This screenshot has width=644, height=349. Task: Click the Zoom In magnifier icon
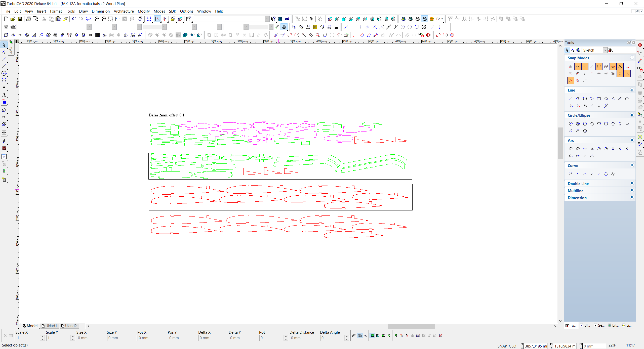click(97, 19)
